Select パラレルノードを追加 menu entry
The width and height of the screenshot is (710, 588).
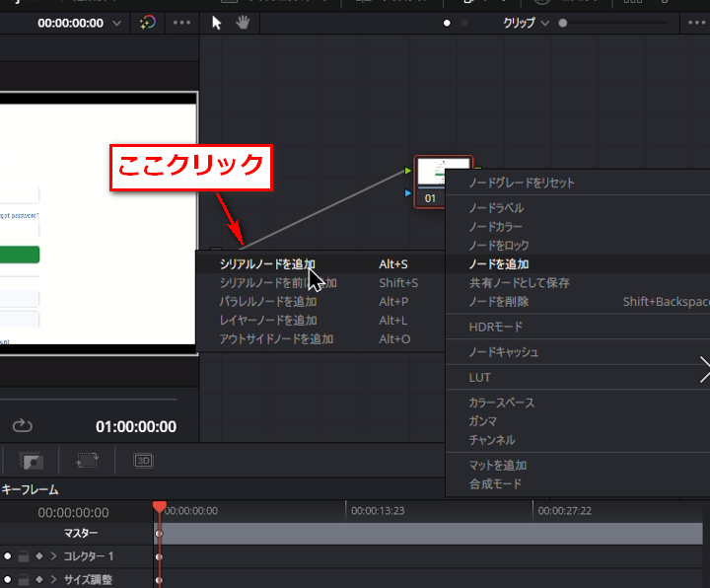click(267, 302)
